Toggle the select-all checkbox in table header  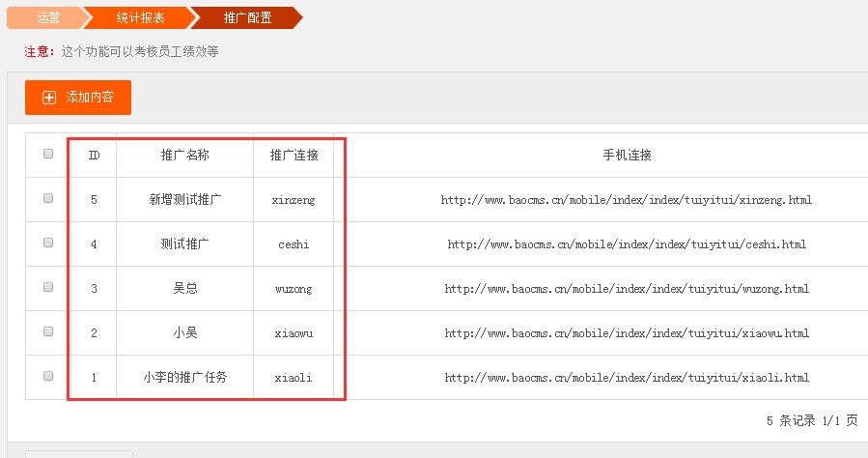point(48,154)
